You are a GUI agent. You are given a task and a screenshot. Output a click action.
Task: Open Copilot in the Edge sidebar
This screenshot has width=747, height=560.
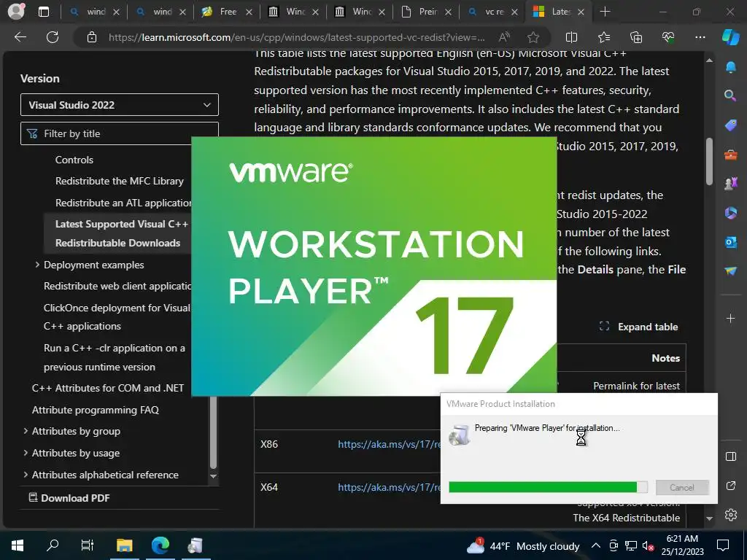[730, 37]
